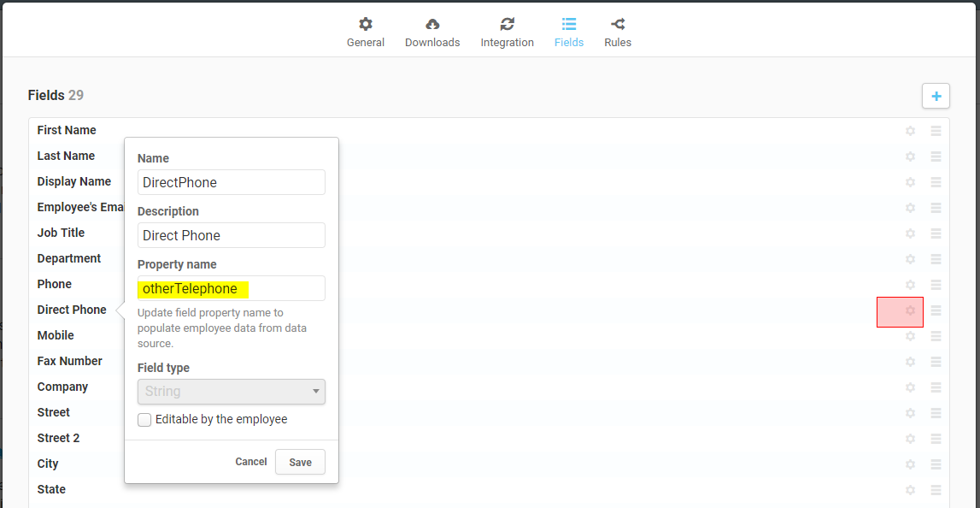Select the Phone field label
Screen dimensions: 980x508
pyautogui.click(x=55, y=284)
